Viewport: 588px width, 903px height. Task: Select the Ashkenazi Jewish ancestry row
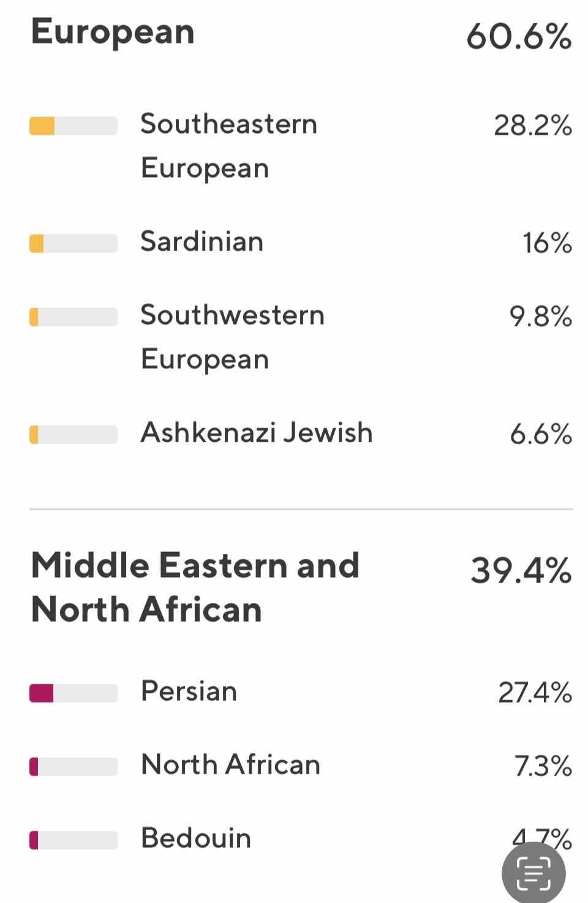[301, 434]
